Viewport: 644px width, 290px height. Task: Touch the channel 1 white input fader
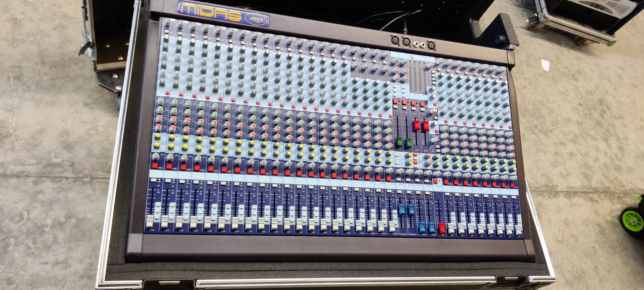click(x=150, y=222)
